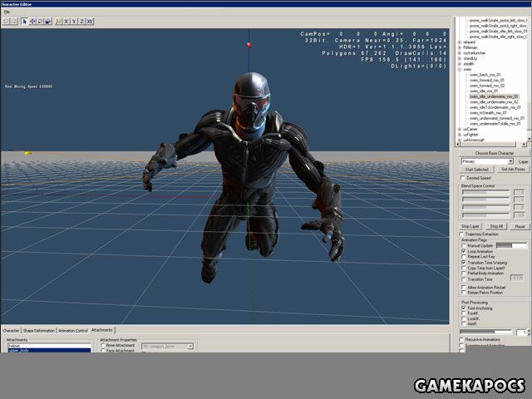The height and width of the screenshot is (399, 532).
Task: Select swim_toStealth_nw_01 animation
Action: pyautogui.click(x=488, y=113)
